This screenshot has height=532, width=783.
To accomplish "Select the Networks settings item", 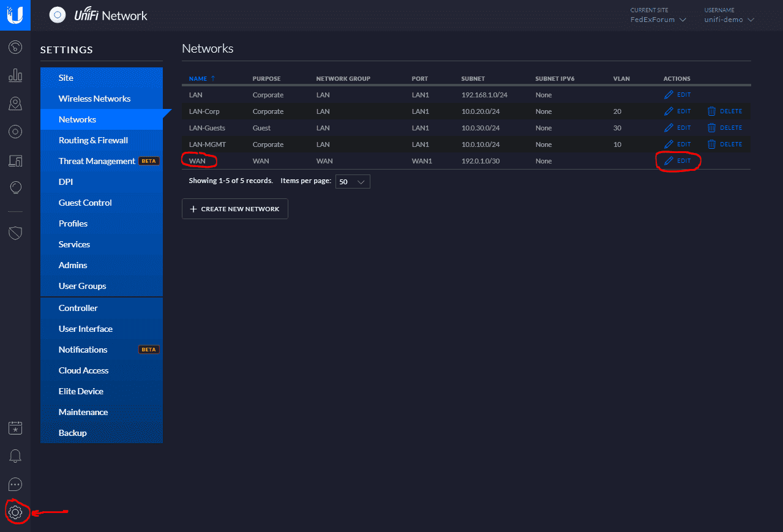I will point(102,119).
